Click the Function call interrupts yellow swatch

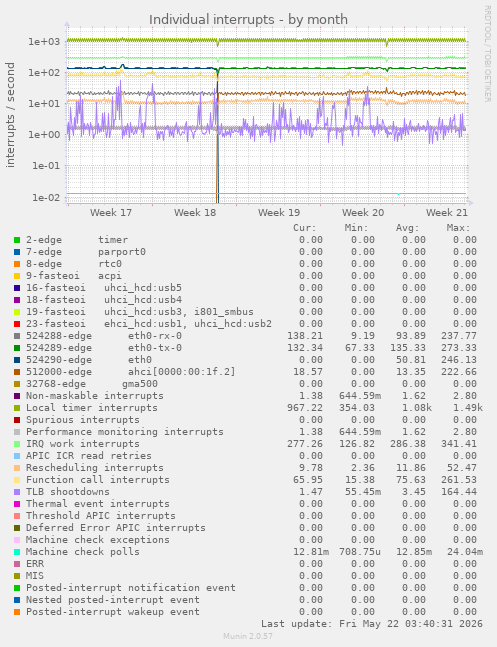[17, 480]
